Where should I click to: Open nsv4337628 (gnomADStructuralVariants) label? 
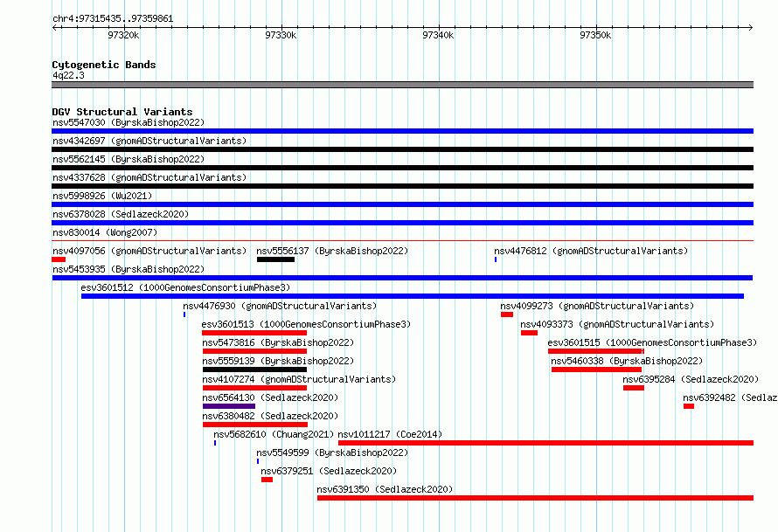tap(149, 177)
